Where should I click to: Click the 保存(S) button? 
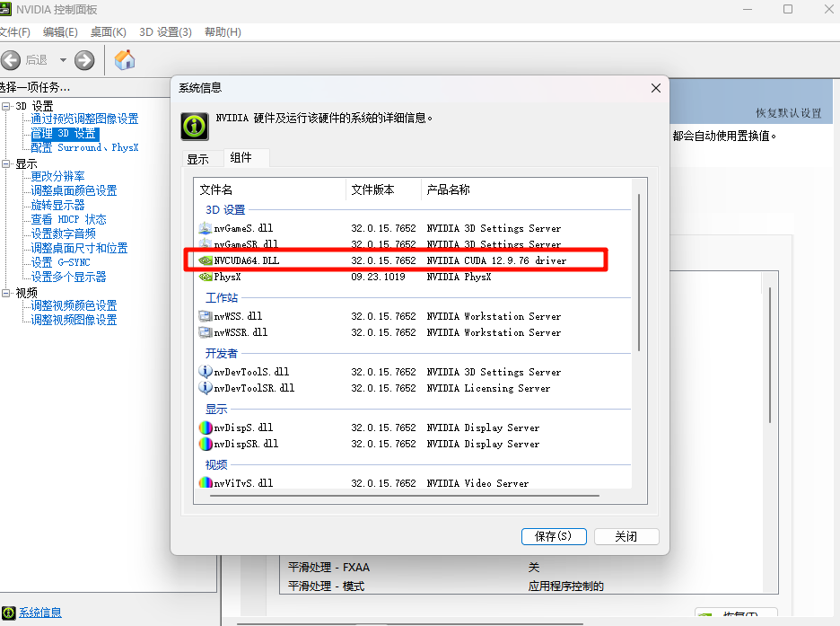click(x=554, y=536)
